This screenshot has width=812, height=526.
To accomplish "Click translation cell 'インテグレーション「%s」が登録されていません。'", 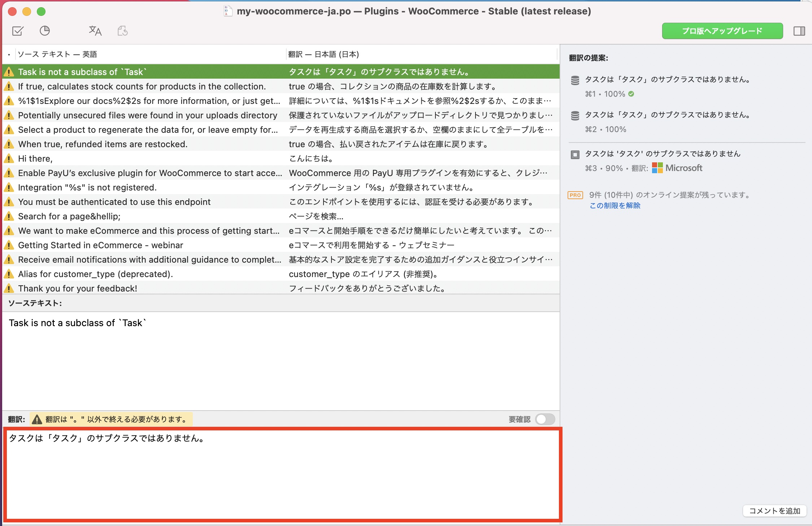I will click(x=382, y=187).
